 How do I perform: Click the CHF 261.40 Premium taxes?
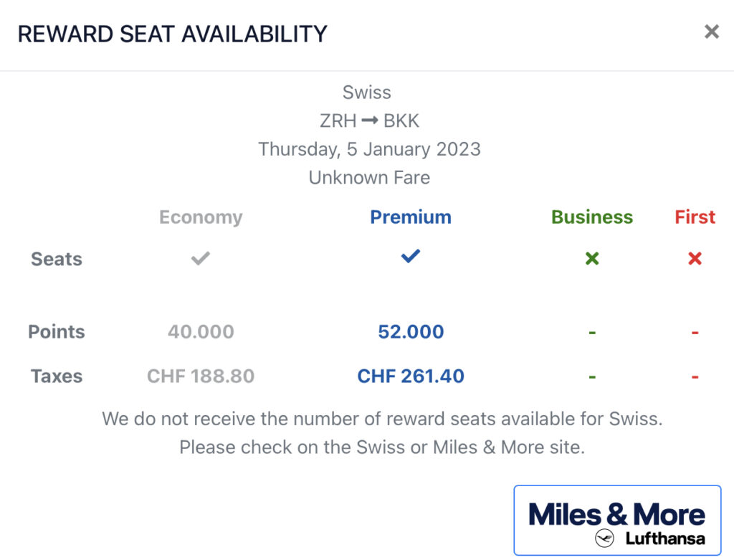coord(411,376)
